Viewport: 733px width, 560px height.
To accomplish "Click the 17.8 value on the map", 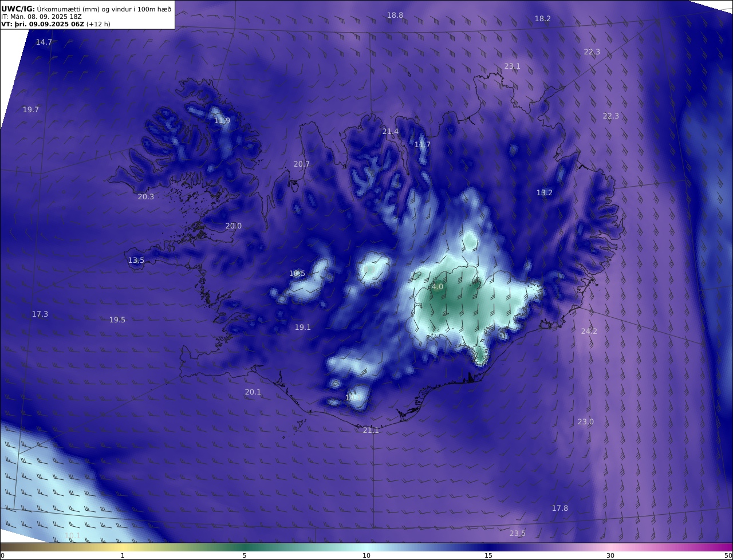I will [x=560, y=508].
